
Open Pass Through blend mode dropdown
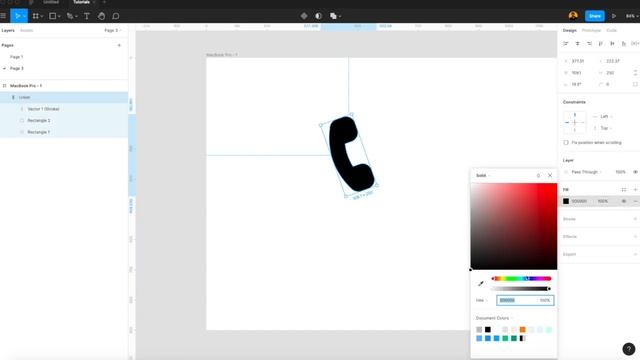[587, 172]
